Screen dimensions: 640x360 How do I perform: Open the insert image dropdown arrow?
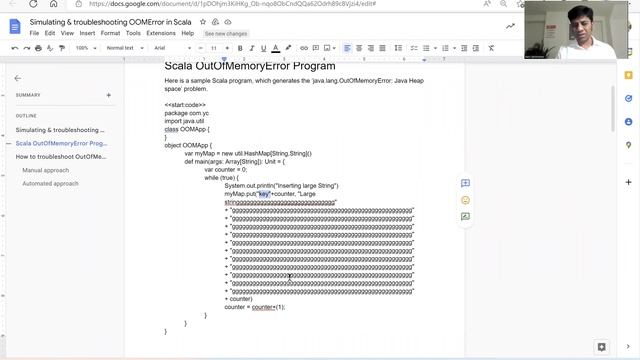point(334,48)
